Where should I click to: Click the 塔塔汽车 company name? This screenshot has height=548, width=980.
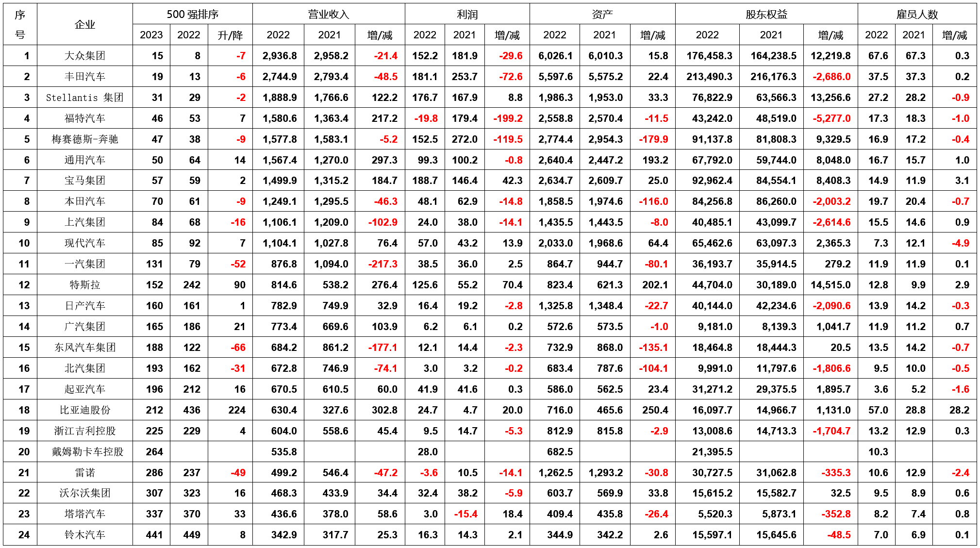[85, 514]
